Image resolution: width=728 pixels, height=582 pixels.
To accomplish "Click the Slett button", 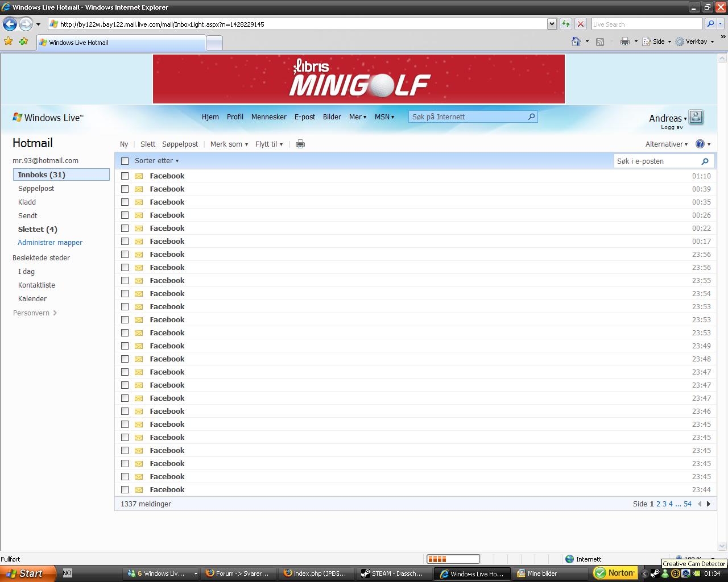I will (148, 144).
